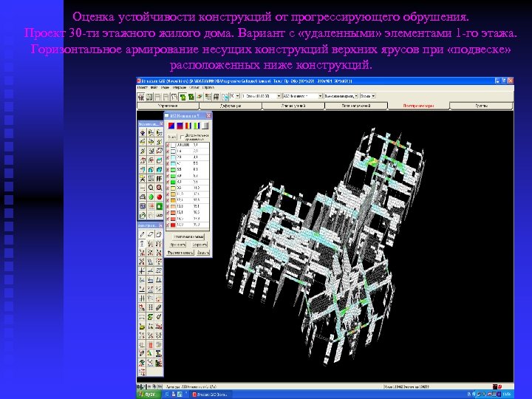
Task: Click the yellow 9.6 color swatch
Action: (x=173, y=188)
